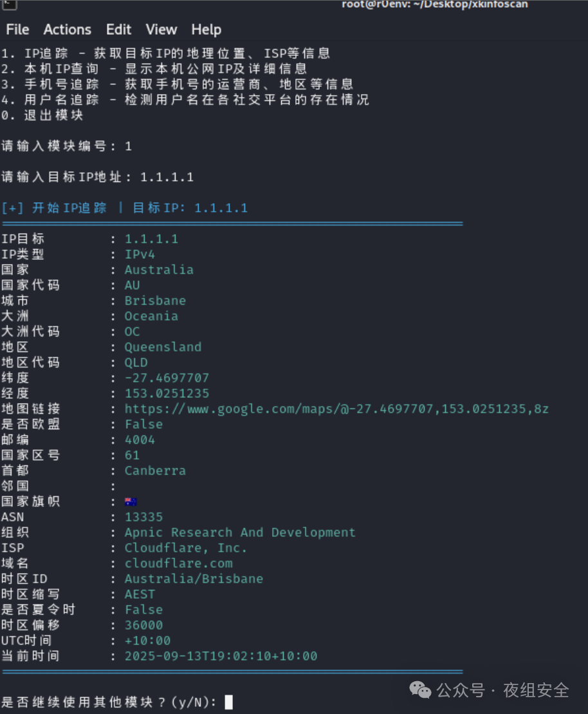Screen dimensions: 588x714
Task: Click the ASN value 13335
Action: pos(143,517)
